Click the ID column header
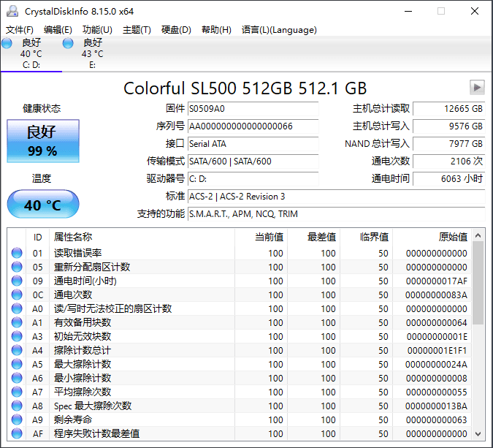Image resolution: width=493 pixels, height=448 pixels. click(37, 237)
